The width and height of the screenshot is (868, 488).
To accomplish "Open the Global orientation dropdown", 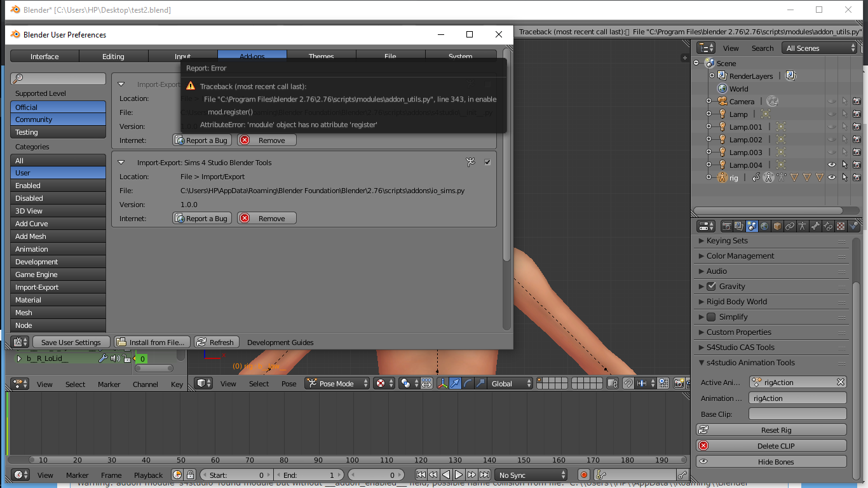I will click(x=510, y=383).
